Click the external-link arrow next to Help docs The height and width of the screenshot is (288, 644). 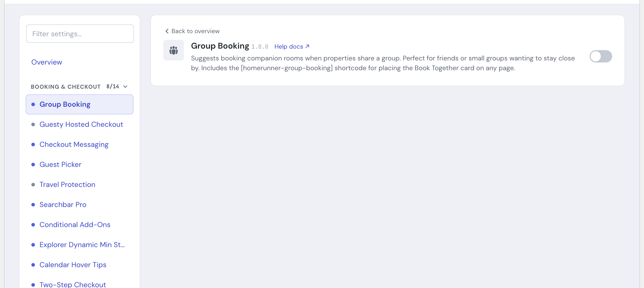[307, 47]
